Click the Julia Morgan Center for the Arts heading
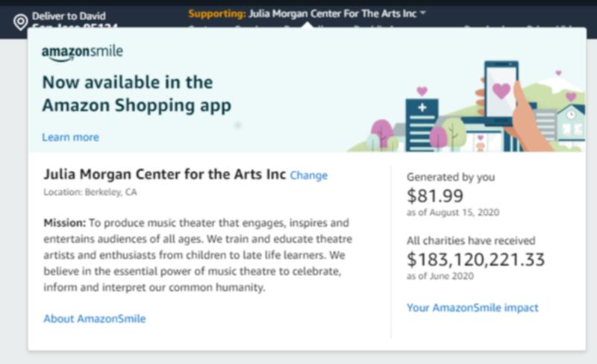The image size is (597, 364). click(164, 174)
